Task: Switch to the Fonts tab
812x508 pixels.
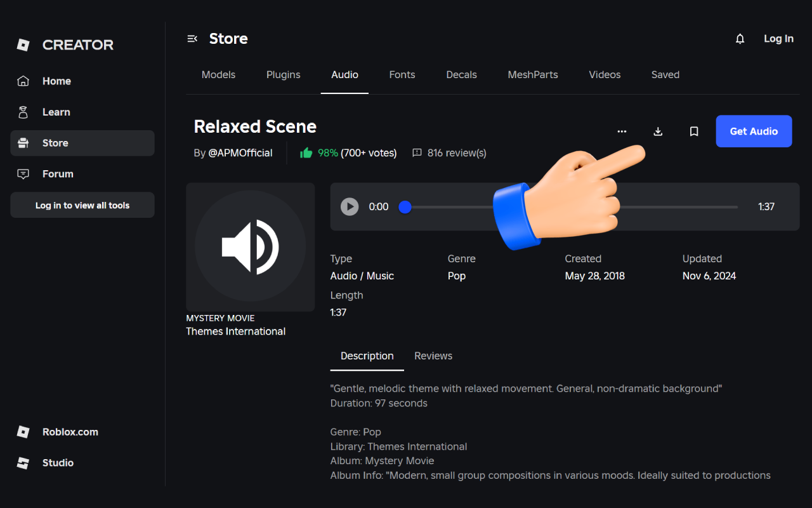Action: (402, 75)
